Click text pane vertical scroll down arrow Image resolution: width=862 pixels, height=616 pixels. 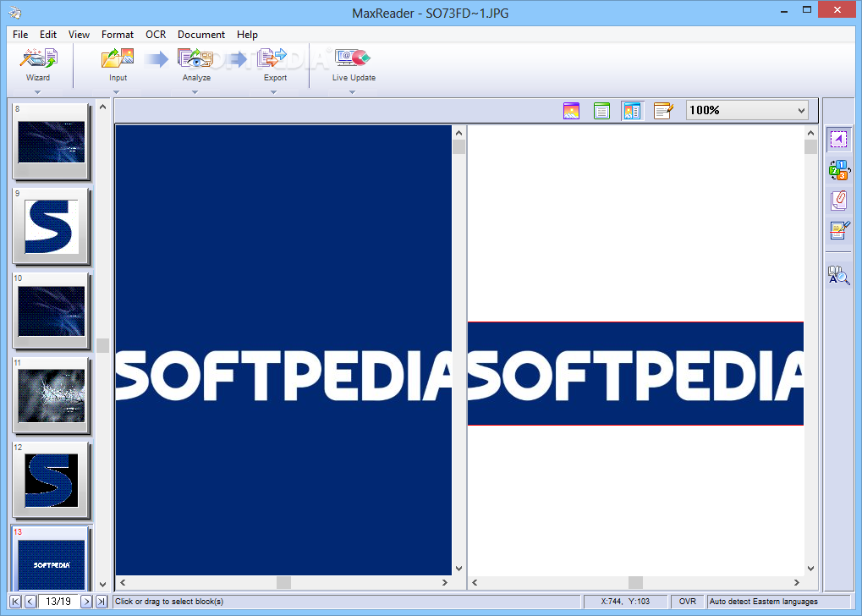tap(811, 569)
